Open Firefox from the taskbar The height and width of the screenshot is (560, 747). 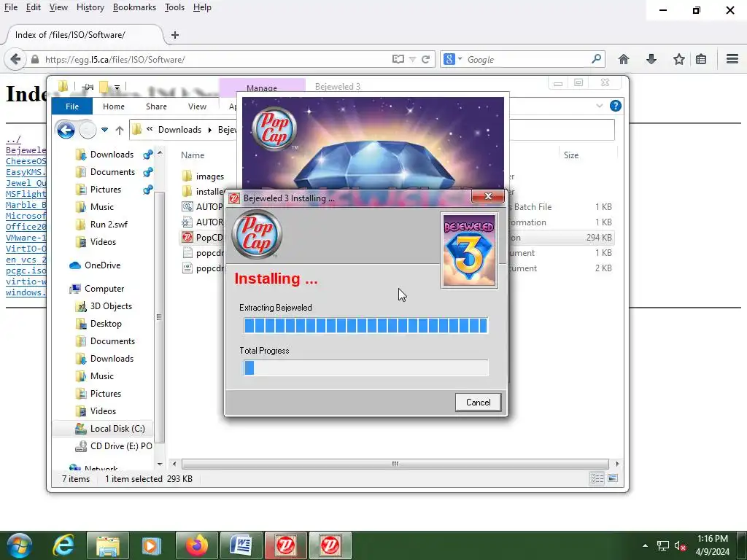tap(197, 545)
